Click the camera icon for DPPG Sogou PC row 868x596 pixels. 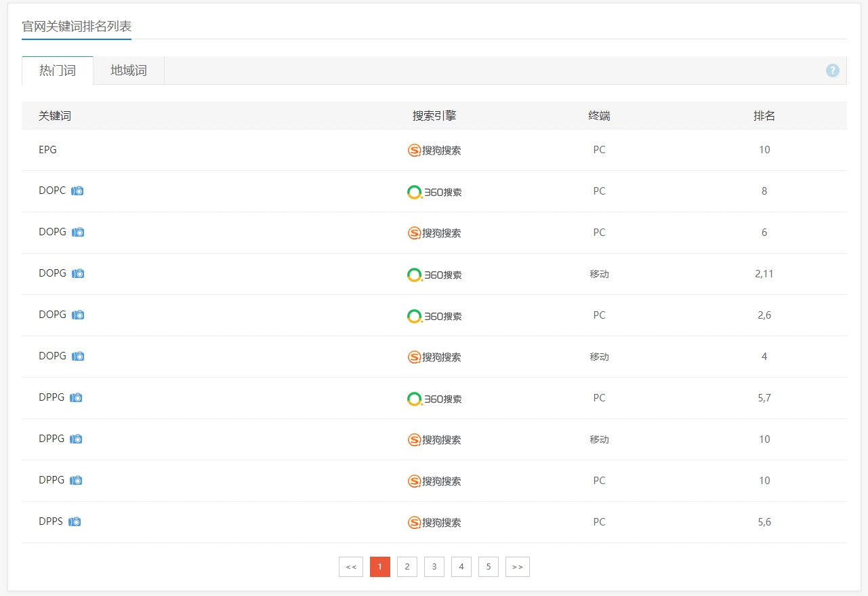(x=76, y=481)
